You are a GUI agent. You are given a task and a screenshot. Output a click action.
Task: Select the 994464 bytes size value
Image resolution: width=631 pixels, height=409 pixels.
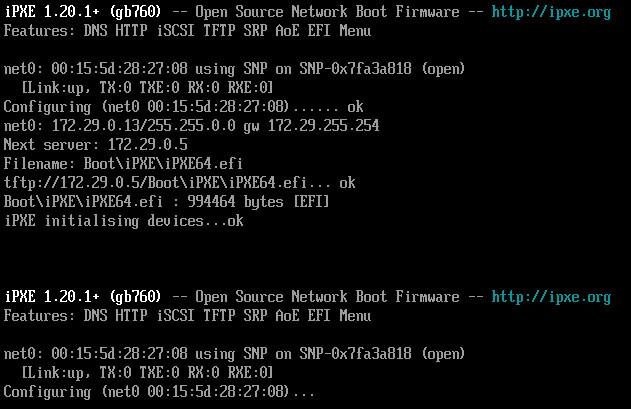[x=235, y=202]
